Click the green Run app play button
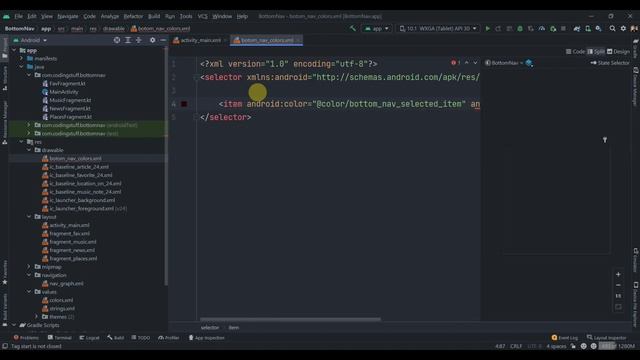 [487, 29]
